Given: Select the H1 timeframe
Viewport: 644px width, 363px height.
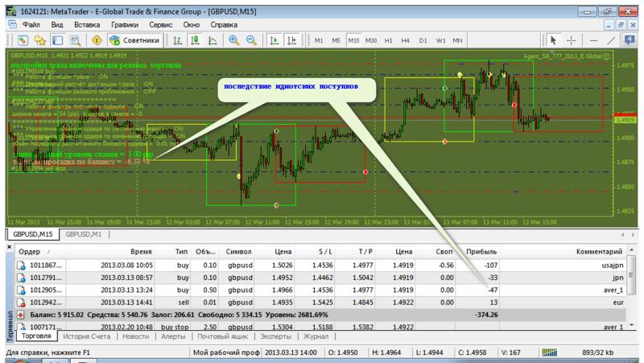Looking at the screenshot, I should coord(388,41).
